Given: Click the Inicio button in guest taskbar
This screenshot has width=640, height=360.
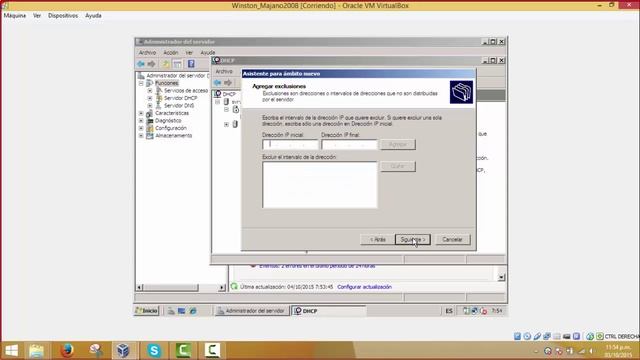Looking at the screenshot, I should [x=147, y=311].
